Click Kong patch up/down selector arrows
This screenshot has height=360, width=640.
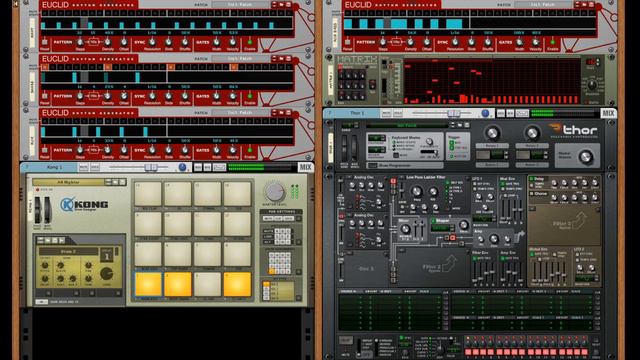(x=108, y=182)
